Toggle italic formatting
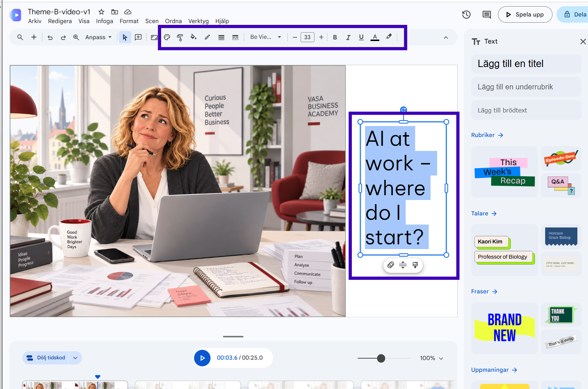 [348, 37]
